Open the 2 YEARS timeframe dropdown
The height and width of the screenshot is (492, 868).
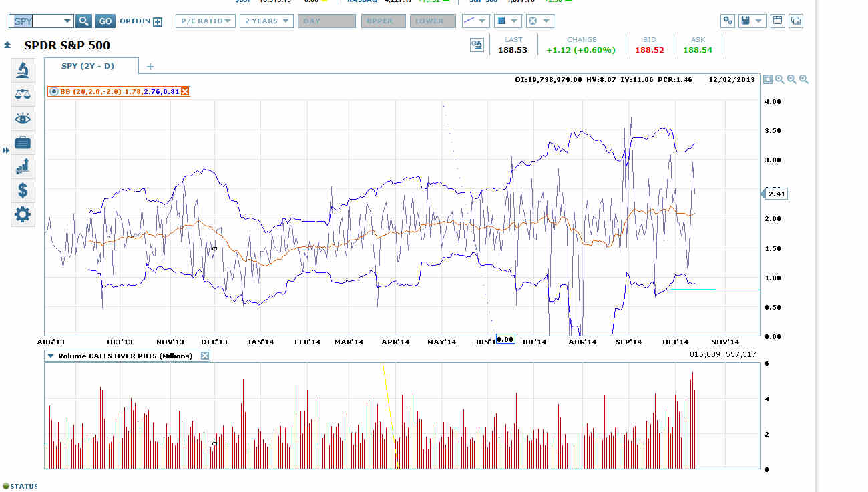click(x=266, y=21)
